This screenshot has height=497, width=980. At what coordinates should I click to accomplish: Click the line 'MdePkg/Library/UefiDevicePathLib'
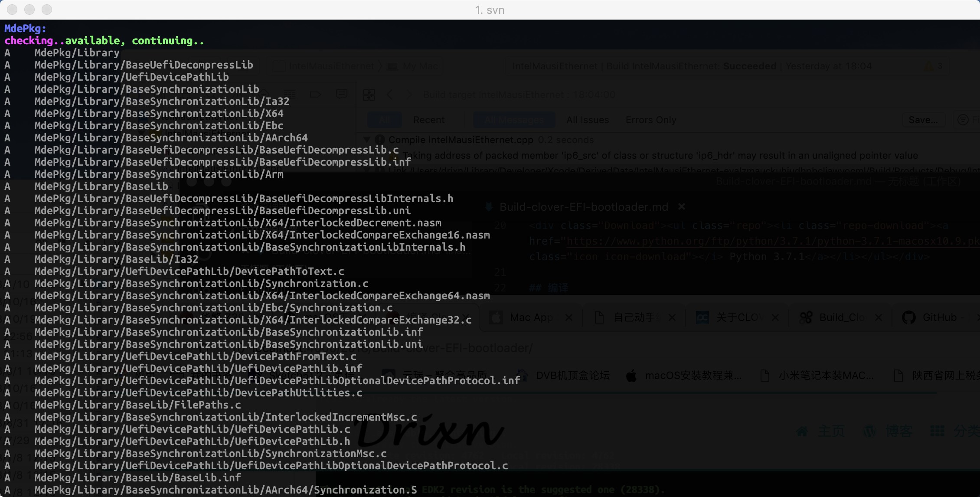tap(132, 77)
